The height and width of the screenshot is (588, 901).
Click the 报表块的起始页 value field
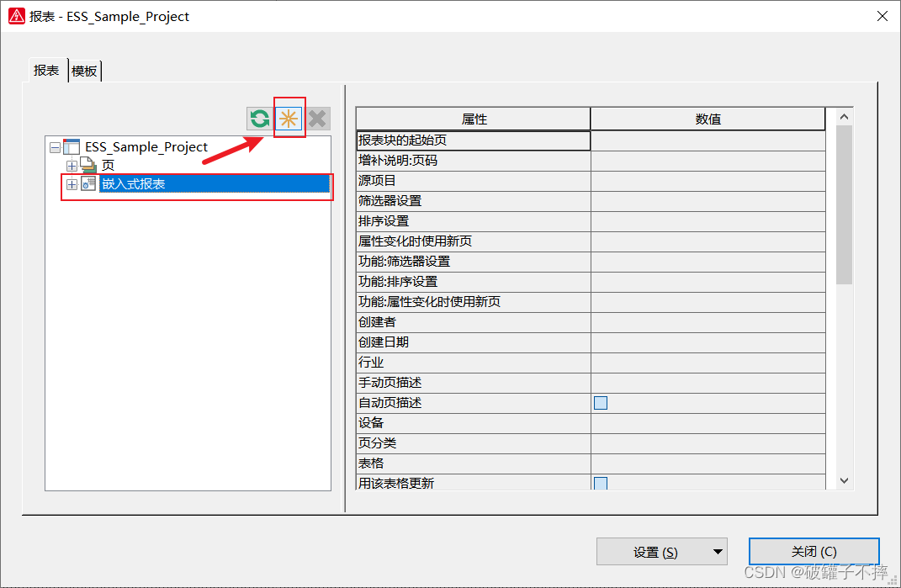[708, 140]
